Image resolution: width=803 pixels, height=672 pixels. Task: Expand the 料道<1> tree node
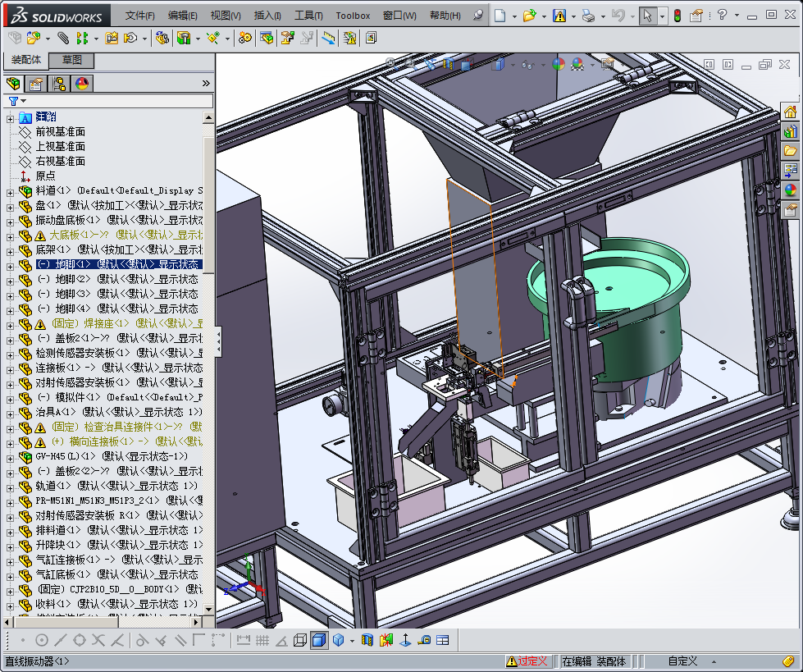pyautogui.click(x=10, y=191)
